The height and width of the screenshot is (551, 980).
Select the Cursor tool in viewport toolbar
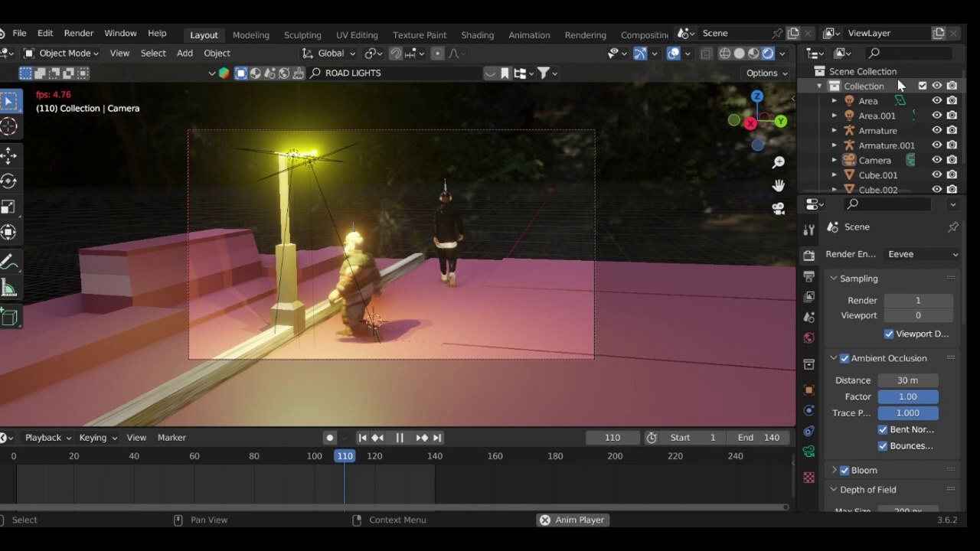9,127
